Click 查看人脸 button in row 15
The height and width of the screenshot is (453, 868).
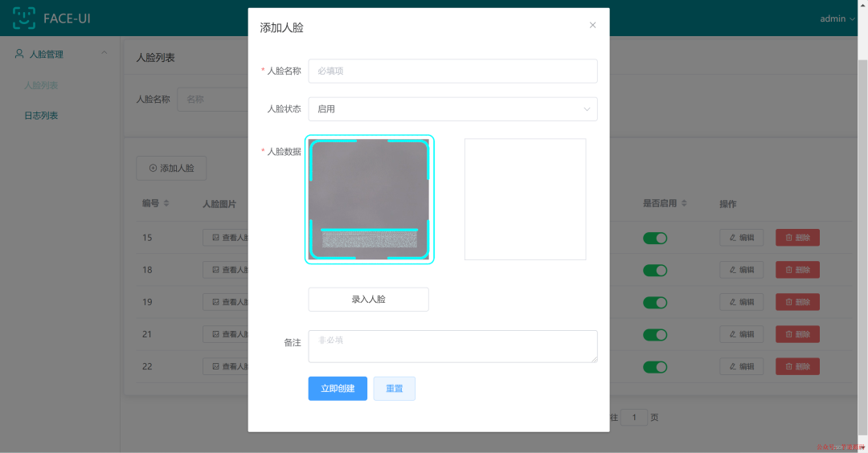(x=226, y=238)
